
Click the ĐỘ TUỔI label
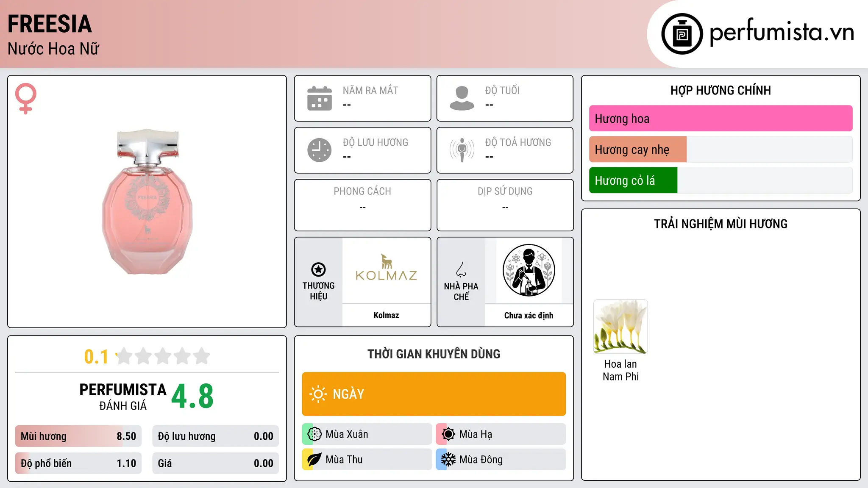(502, 90)
